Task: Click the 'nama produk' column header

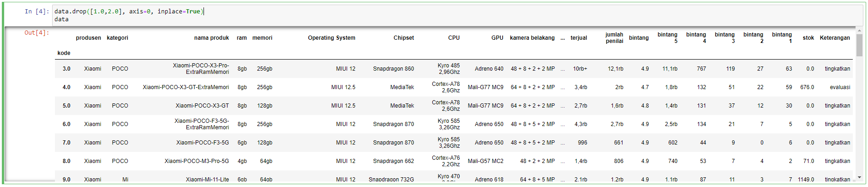Action: point(211,38)
